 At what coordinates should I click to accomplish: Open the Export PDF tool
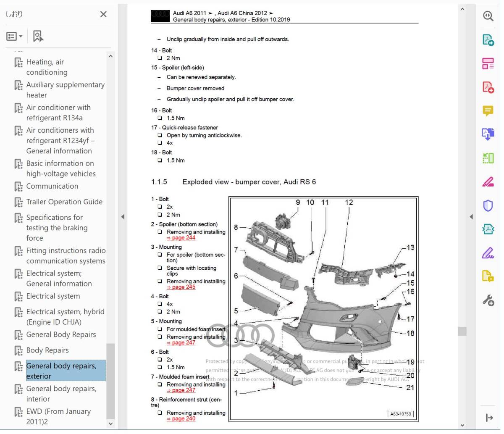click(488, 40)
